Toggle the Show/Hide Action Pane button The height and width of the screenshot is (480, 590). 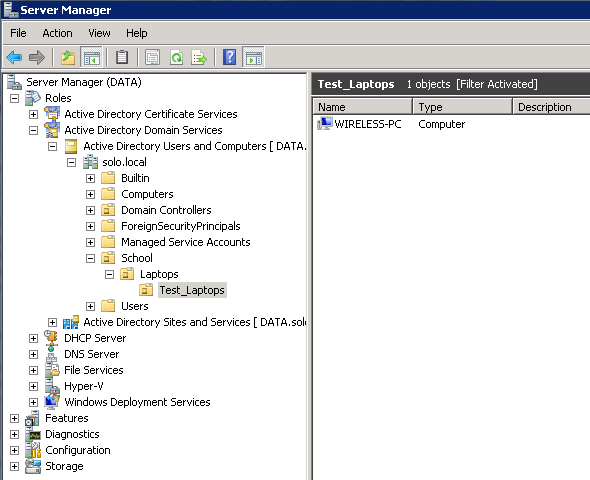(x=254, y=58)
